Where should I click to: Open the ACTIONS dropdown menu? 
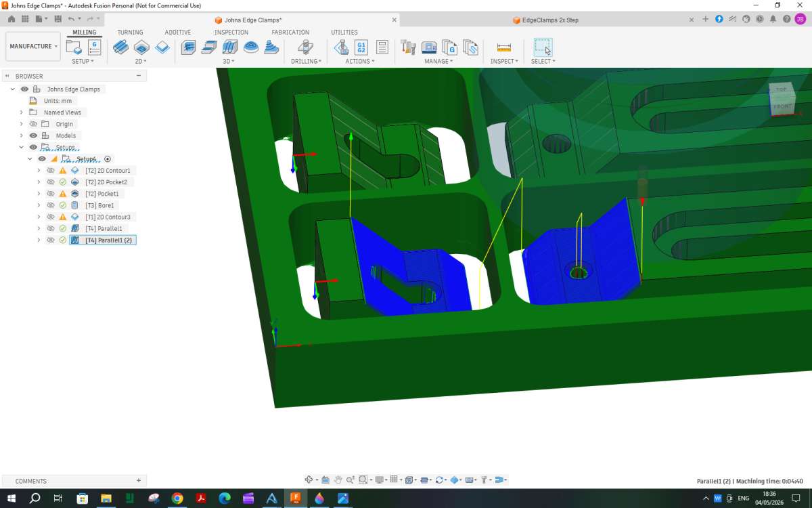360,61
